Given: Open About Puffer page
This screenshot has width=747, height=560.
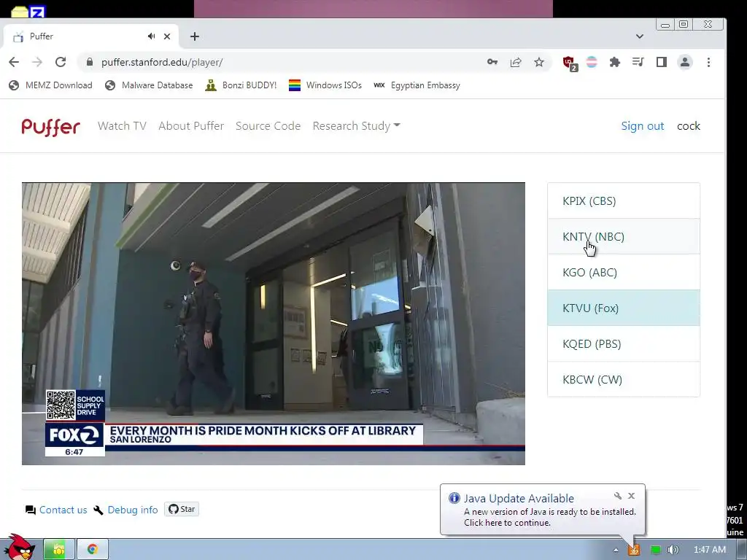Looking at the screenshot, I should 191,125.
